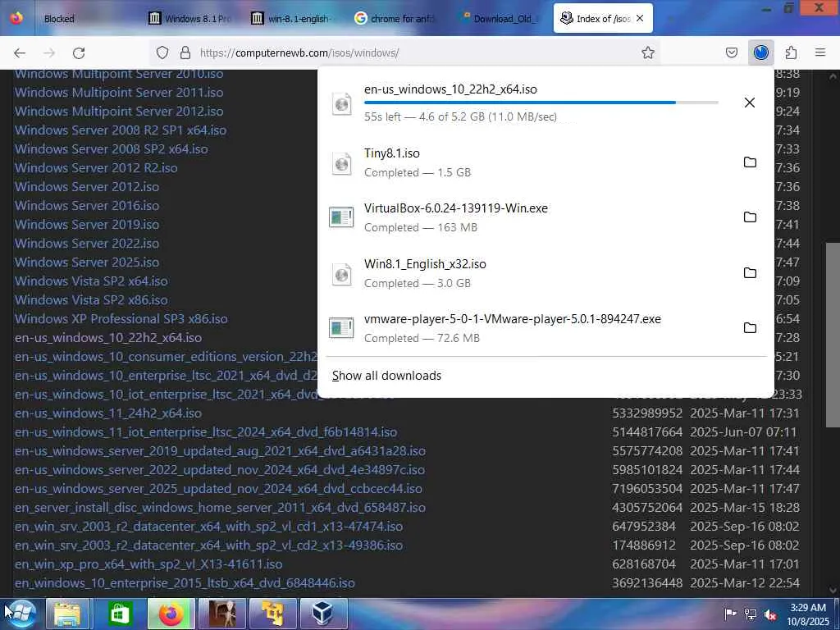Open tracking protection shield icon
This screenshot has height=630, width=840.
click(x=162, y=52)
